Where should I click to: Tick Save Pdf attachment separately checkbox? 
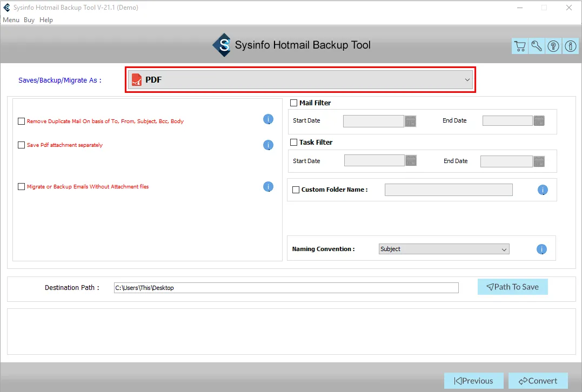click(x=21, y=145)
